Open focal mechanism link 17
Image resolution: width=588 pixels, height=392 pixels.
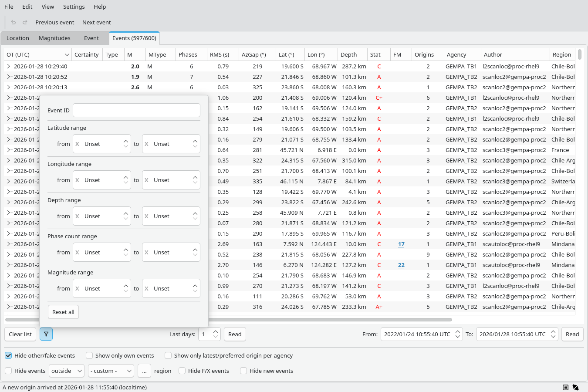tap(401, 244)
